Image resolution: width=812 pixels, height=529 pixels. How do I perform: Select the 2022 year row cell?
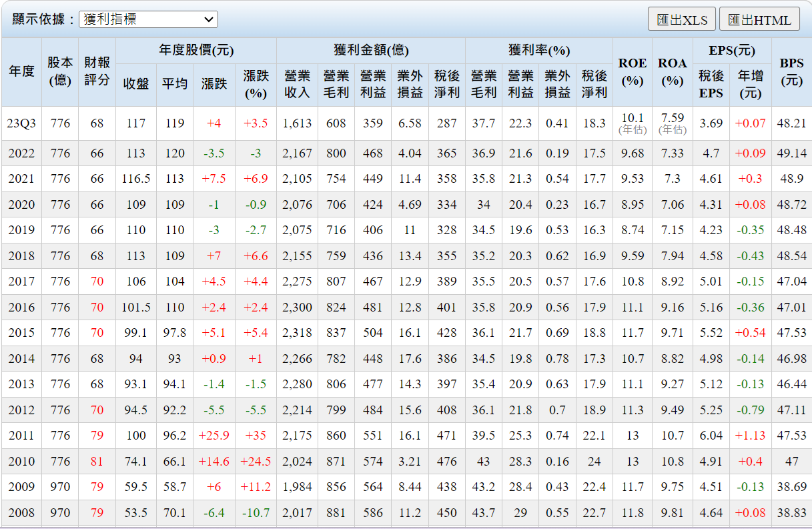(21, 153)
